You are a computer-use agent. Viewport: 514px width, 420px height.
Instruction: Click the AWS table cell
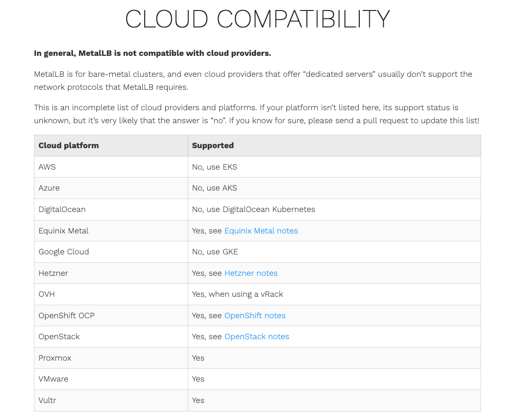coord(111,167)
